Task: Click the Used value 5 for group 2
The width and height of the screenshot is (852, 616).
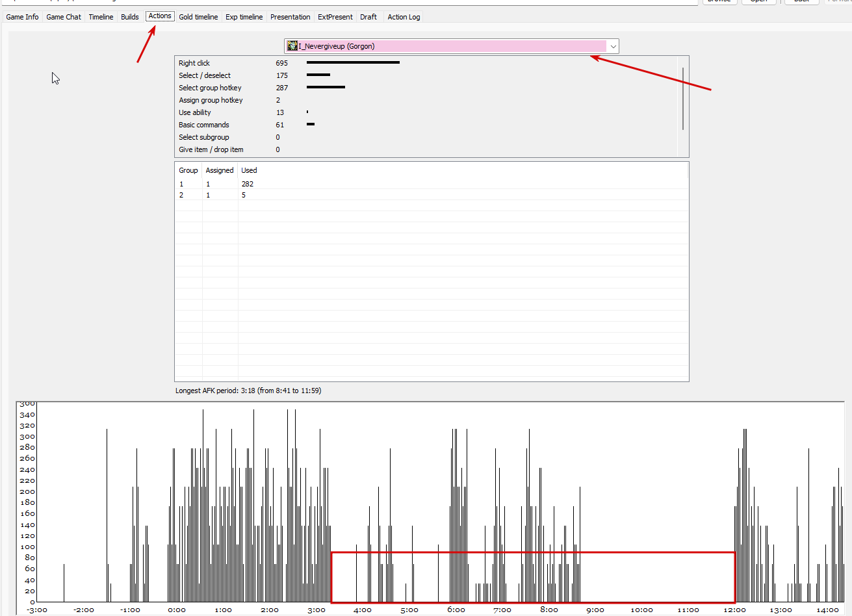Action: point(244,195)
